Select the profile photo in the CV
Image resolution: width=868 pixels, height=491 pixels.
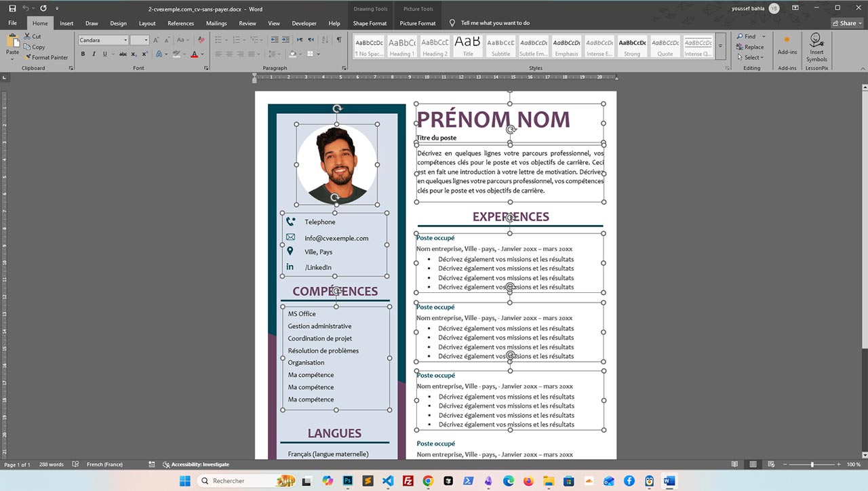click(x=336, y=164)
